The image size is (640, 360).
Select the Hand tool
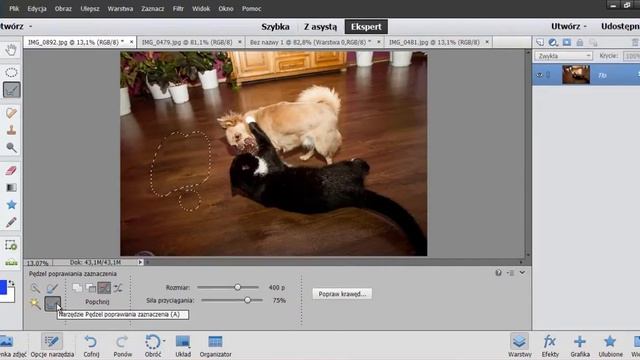click(x=11, y=50)
